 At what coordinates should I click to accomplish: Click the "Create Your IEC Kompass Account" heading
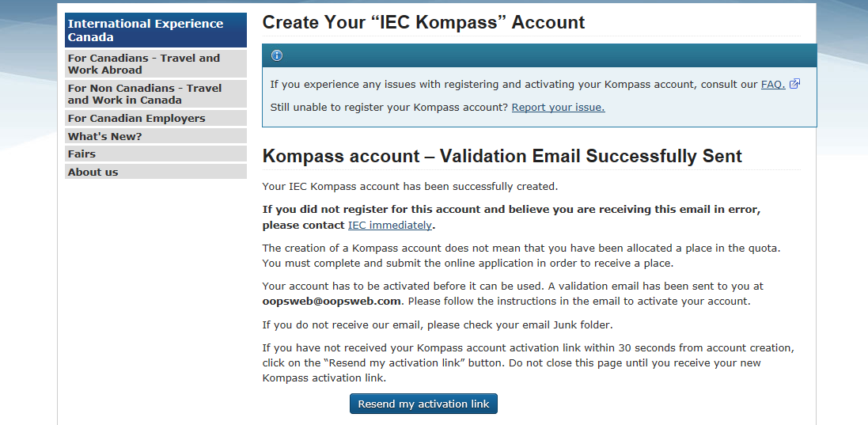(x=423, y=22)
